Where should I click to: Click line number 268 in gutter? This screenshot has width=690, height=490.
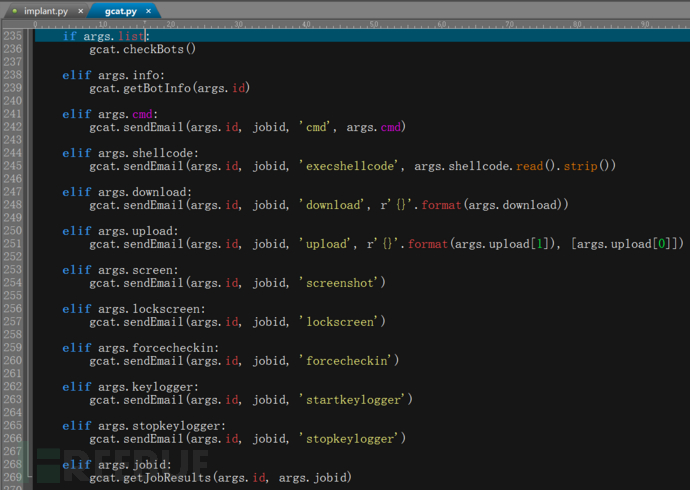12,464
